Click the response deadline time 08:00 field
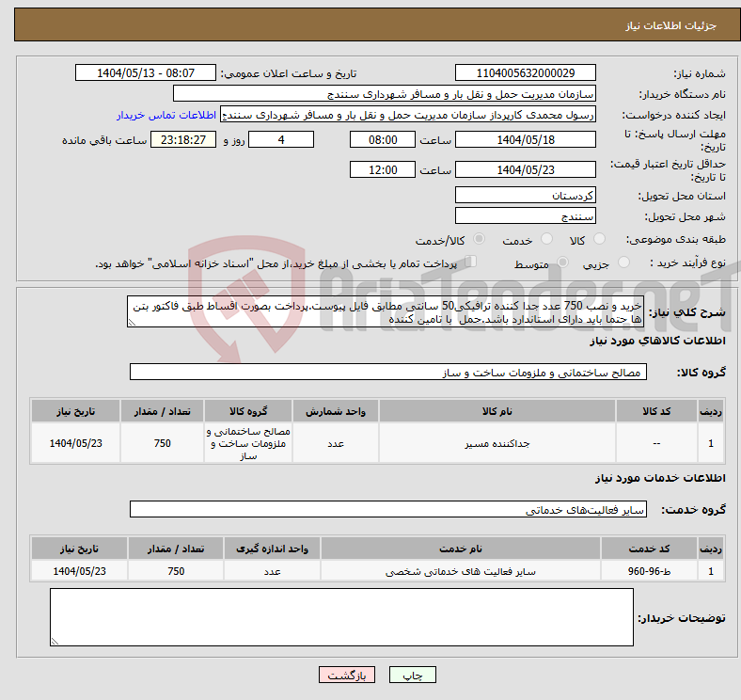 pos(383,139)
